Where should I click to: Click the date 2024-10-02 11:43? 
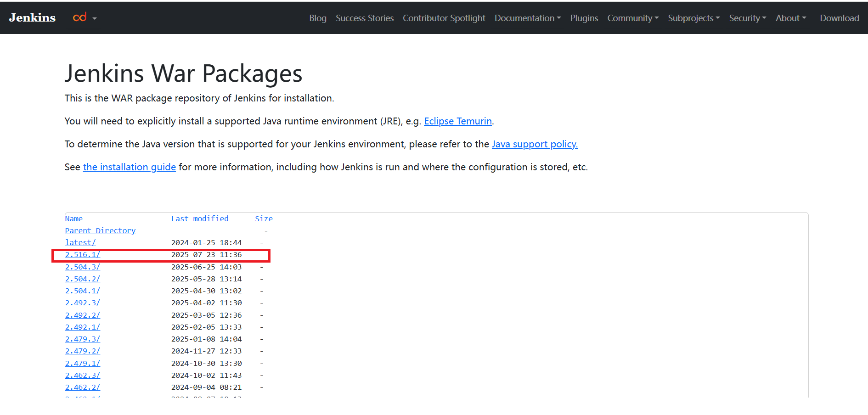click(x=207, y=375)
